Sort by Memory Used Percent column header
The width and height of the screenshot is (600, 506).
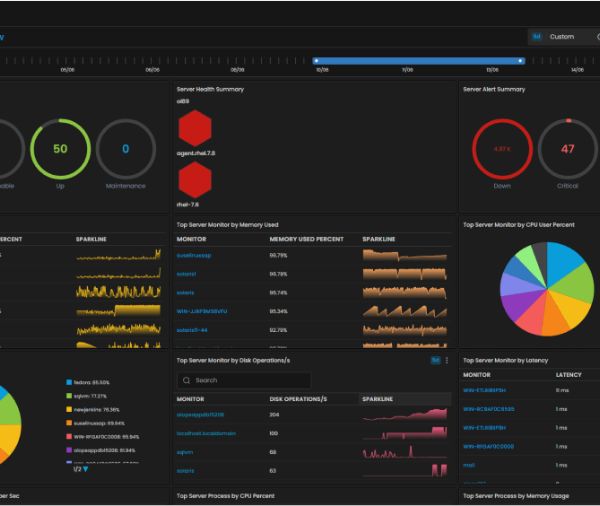tap(306, 240)
